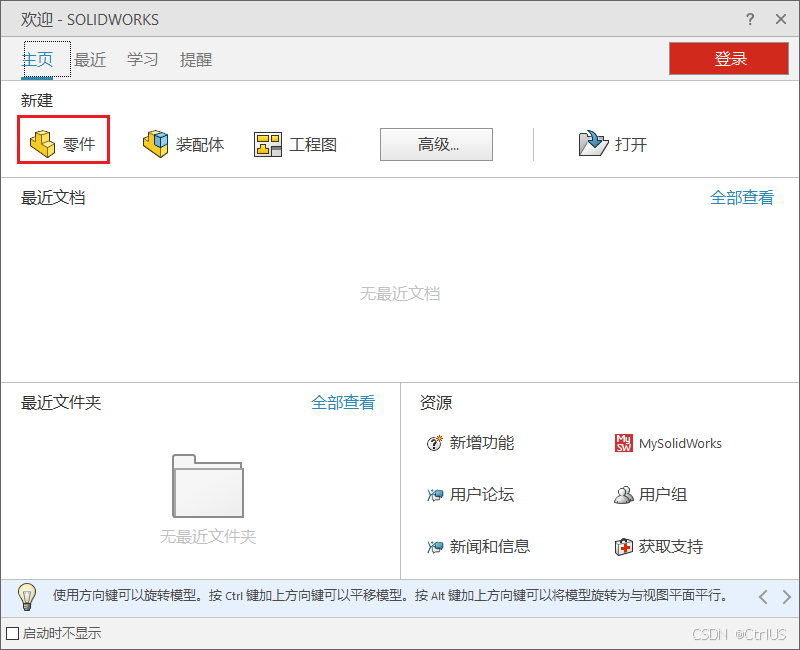Click the help question mark in title bar
Viewport: 800px width, 650px height.
click(x=749, y=19)
